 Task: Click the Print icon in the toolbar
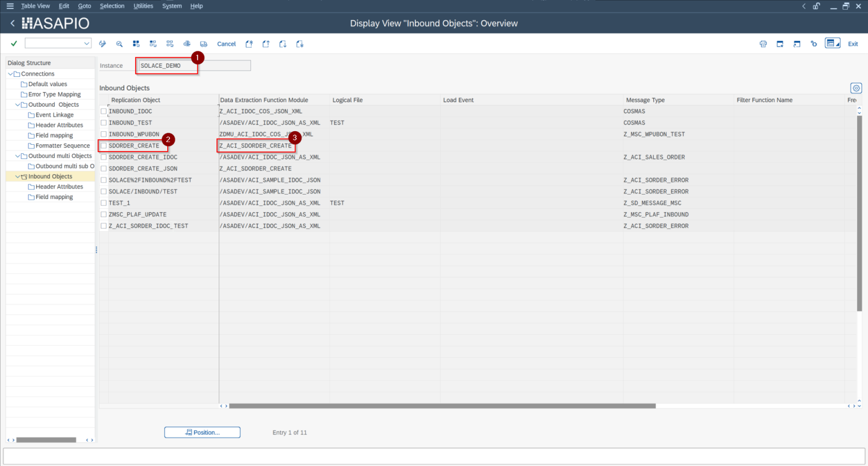tap(763, 44)
